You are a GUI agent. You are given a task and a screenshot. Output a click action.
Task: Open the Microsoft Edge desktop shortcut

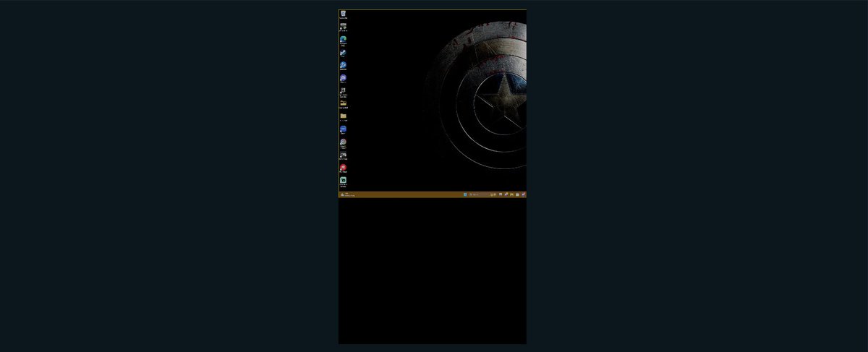[343, 40]
